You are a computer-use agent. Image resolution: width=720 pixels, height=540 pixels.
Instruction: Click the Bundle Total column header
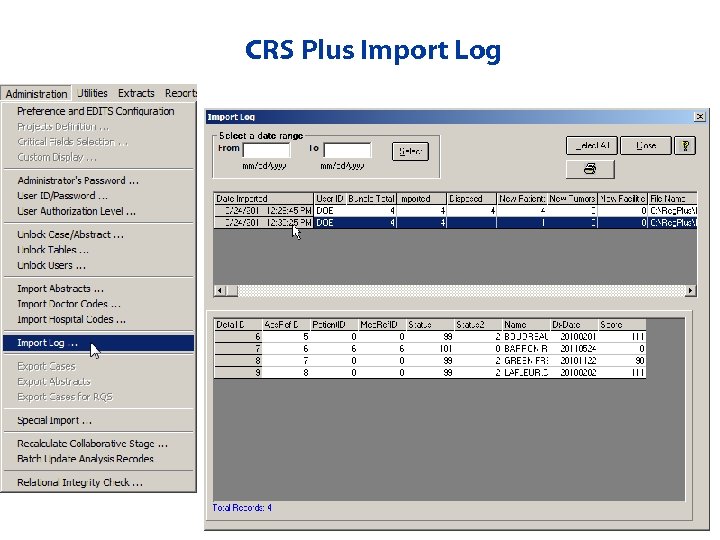coord(371,199)
